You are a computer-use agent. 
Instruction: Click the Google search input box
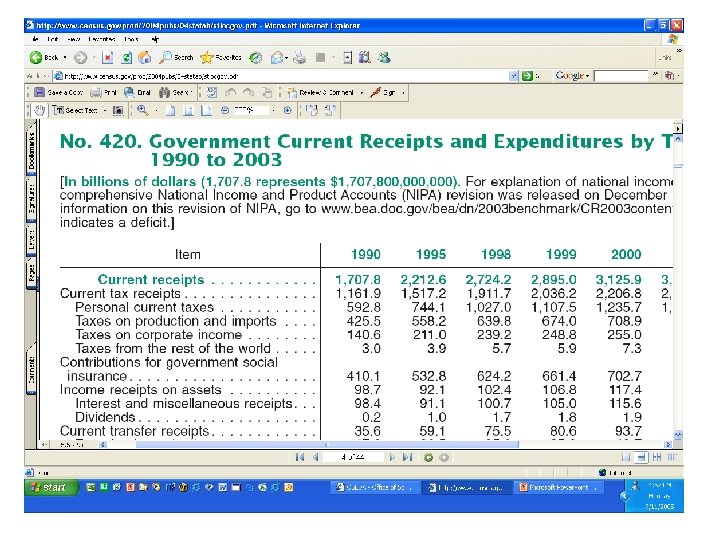(x=620, y=76)
